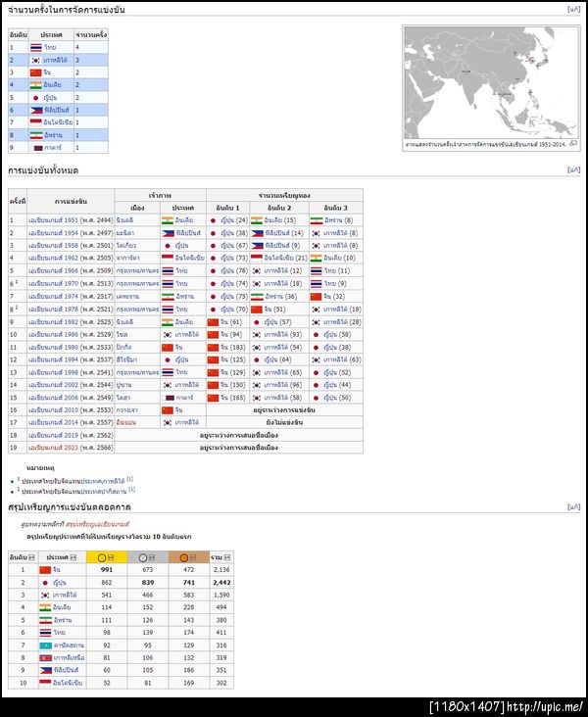The width and height of the screenshot is (588, 717).
Task: Click Kazakhstan flag in medal summary table
Action: click(45, 645)
